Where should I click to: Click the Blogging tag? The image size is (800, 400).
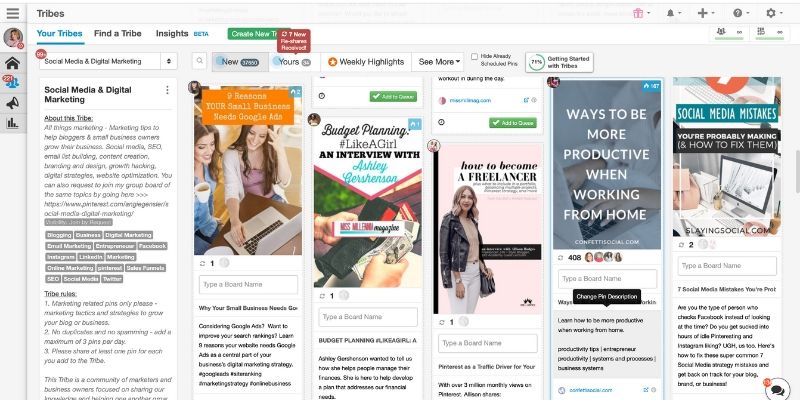(x=59, y=235)
